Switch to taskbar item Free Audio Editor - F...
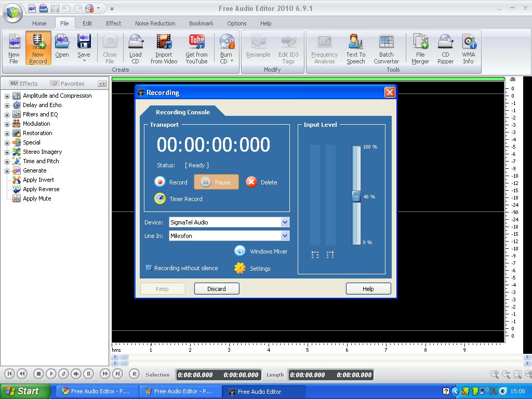 click(x=97, y=392)
